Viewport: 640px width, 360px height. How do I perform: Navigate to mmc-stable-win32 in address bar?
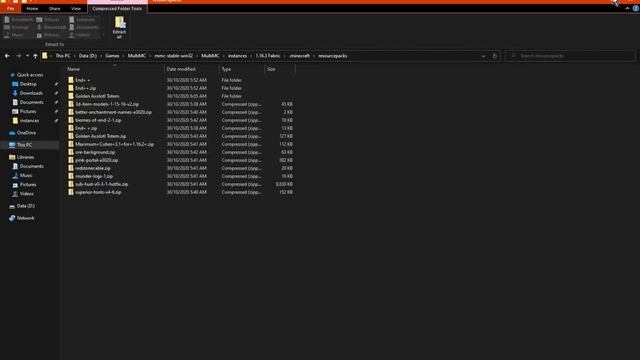coord(173,56)
